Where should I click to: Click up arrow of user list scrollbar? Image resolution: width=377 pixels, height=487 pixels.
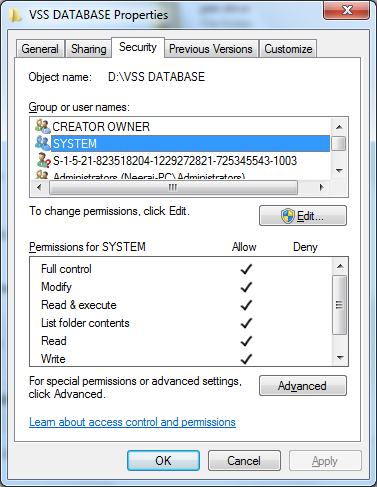[x=339, y=127]
